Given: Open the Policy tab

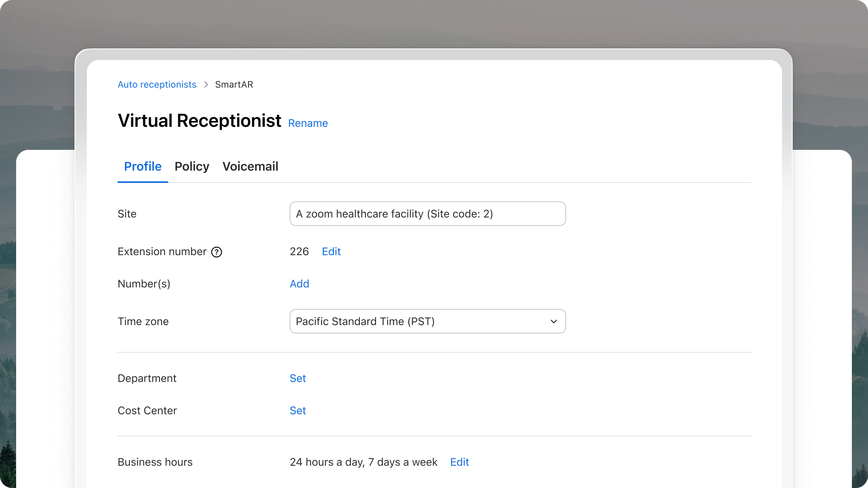Looking at the screenshot, I should [192, 166].
